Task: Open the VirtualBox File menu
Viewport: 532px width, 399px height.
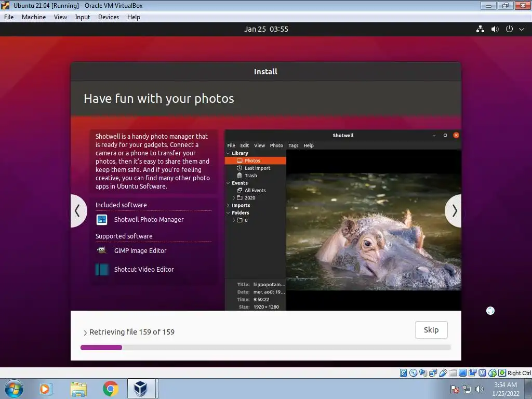Action: coord(9,17)
